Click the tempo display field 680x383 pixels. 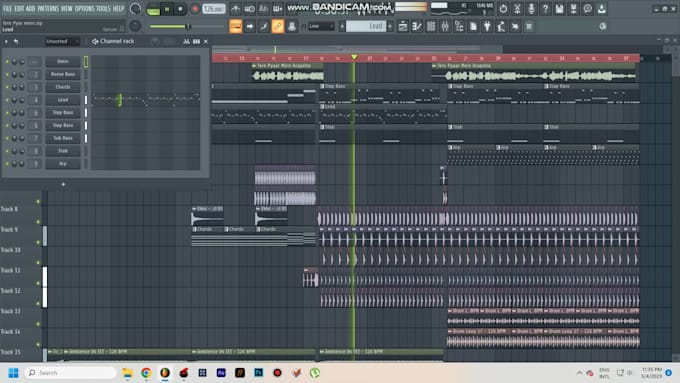(214, 9)
